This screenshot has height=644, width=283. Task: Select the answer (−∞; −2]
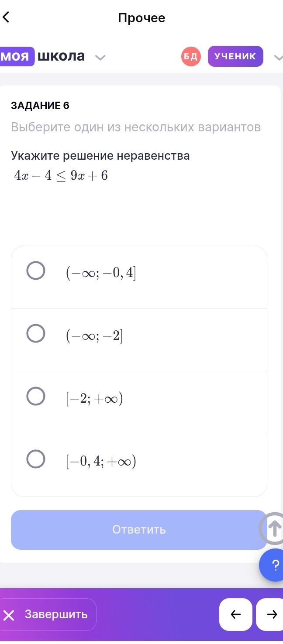pyautogui.click(x=139, y=340)
